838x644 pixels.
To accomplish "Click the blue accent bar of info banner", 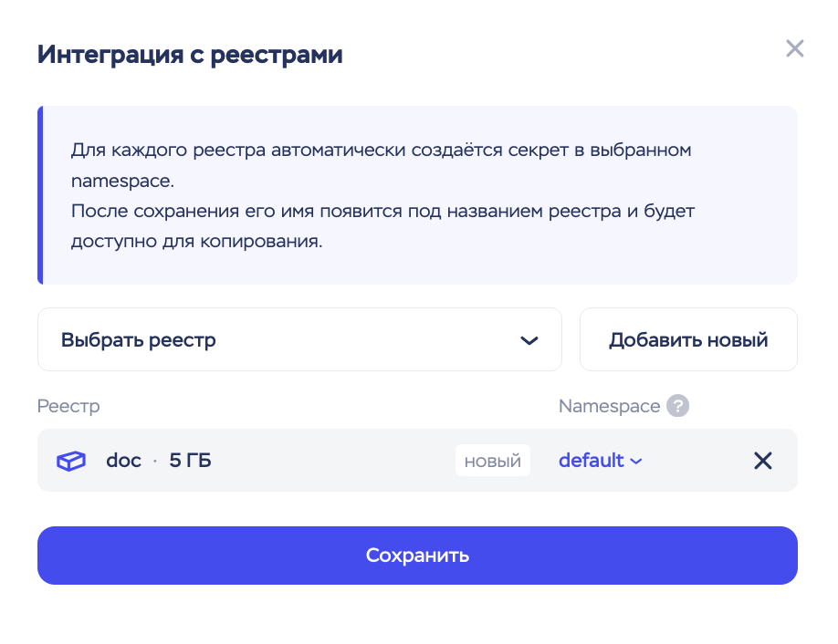I will coord(40,195).
